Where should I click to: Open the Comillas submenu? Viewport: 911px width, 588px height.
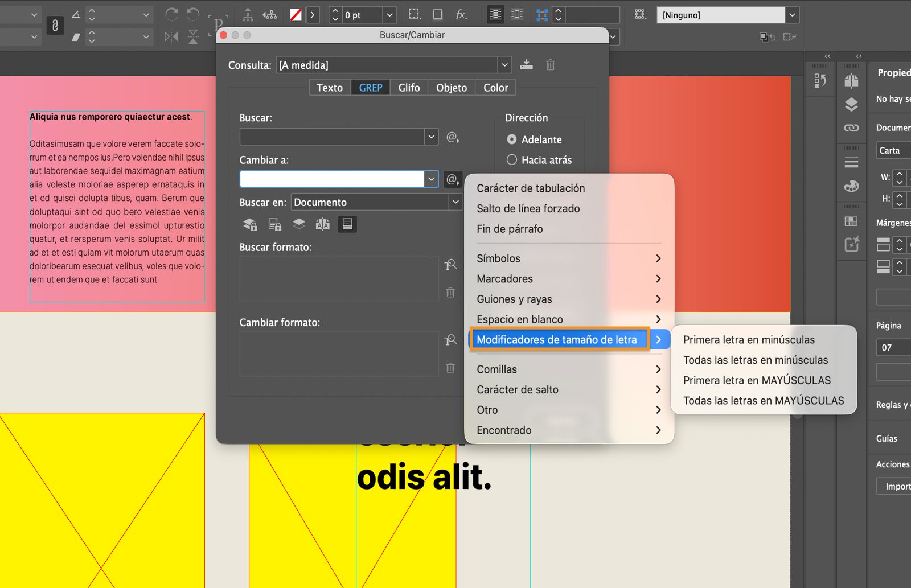(x=569, y=369)
